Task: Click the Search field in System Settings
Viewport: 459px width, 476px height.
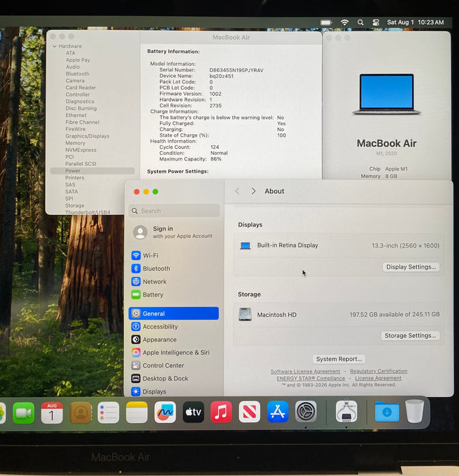Action: pos(174,211)
